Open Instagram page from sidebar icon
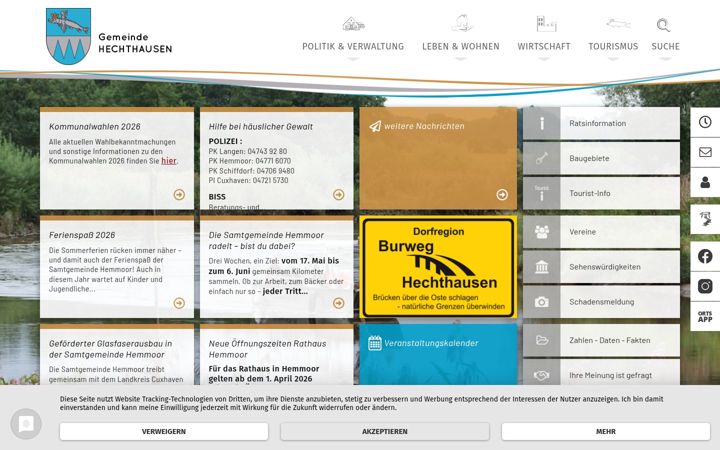The height and width of the screenshot is (450, 720). tap(705, 286)
